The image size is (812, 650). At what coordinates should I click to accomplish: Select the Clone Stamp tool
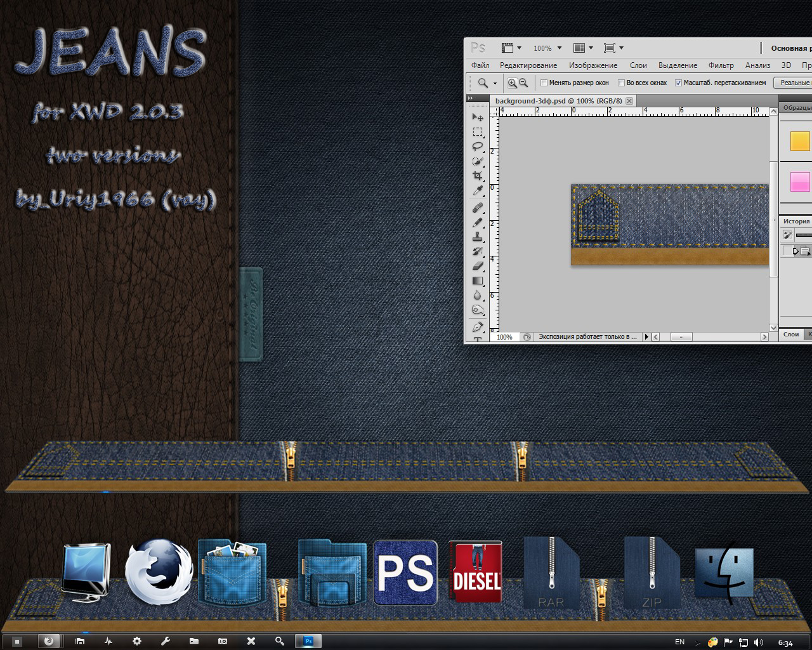pos(478,237)
